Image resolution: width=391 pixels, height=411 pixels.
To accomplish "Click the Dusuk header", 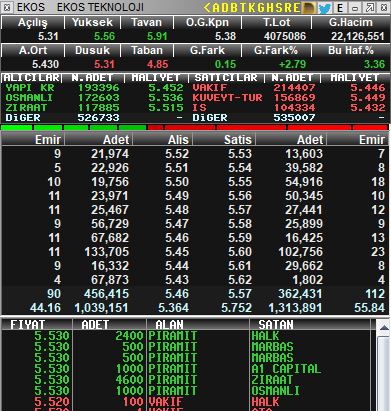I will [92, 50].
